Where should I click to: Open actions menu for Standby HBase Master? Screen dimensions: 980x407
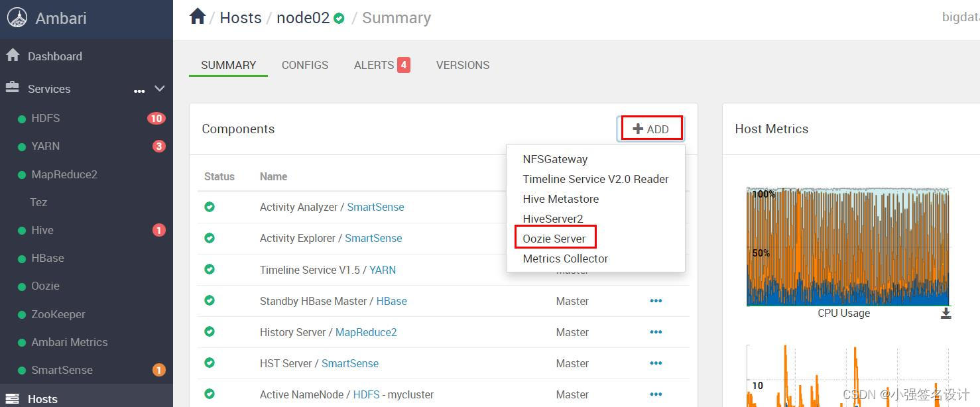(656, 301)
